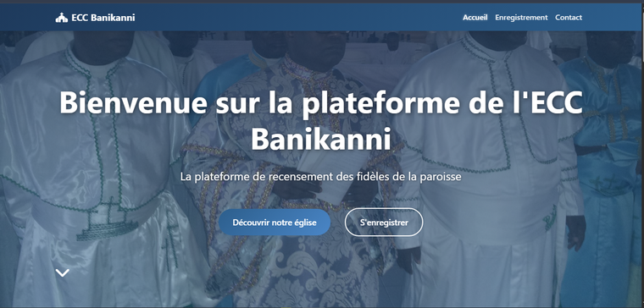Click the dark strip above the navbar
644x308 pixels.
click(x=322, y=2)
